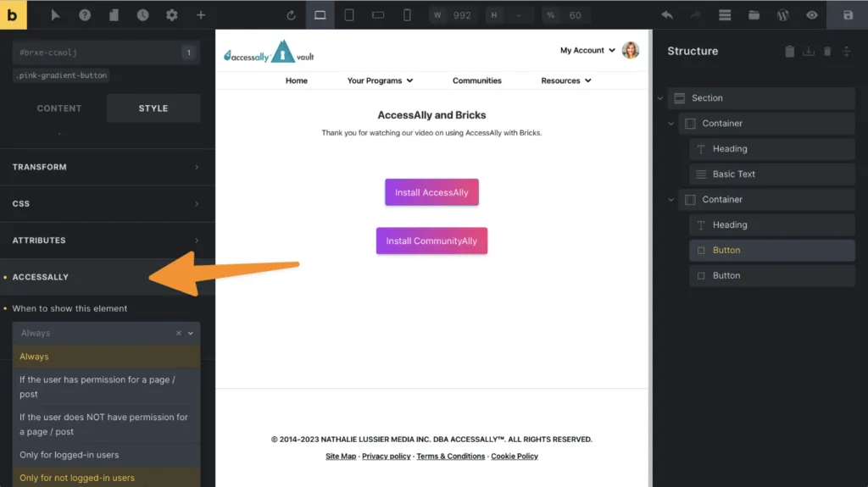Click the width value field 992

tap(462, 15)
